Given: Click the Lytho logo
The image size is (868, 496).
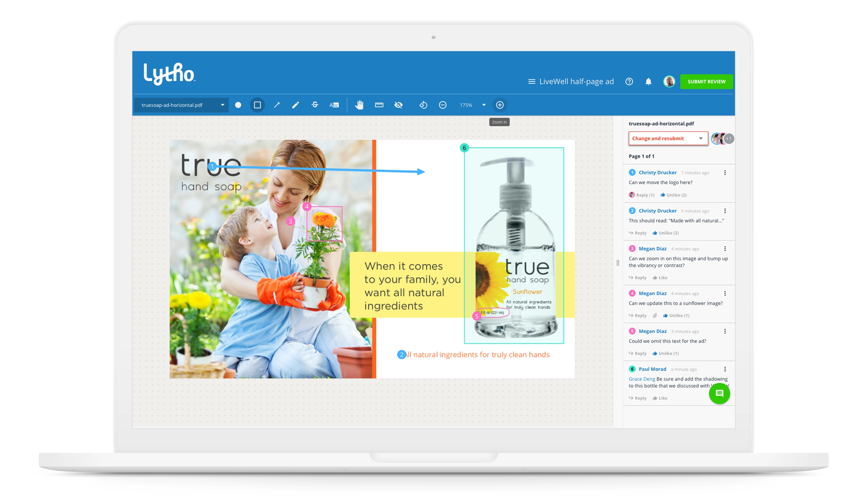Looking at the screenshot, I should click(x=169, y=74).
